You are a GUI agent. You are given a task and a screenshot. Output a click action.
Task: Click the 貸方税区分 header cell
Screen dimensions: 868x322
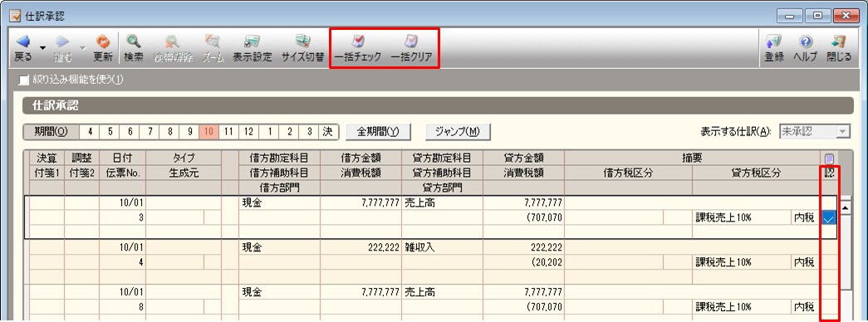pos(755,173)
